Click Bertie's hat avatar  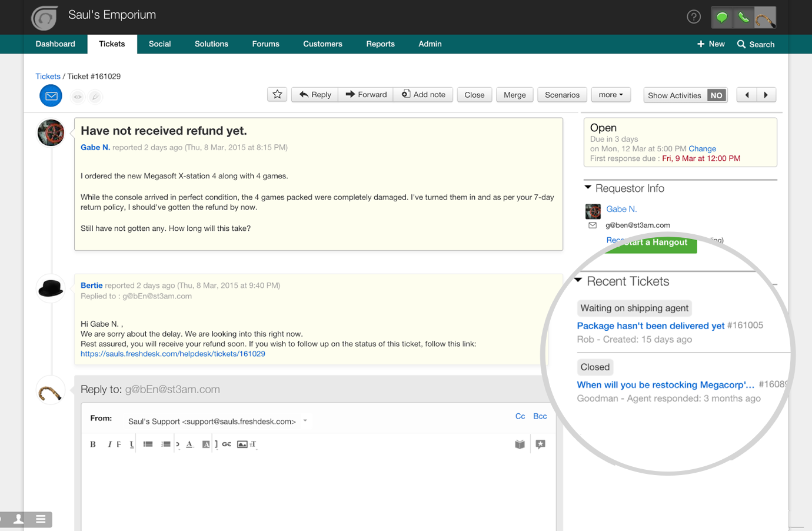pyautogui.click(x=51, y=288)
